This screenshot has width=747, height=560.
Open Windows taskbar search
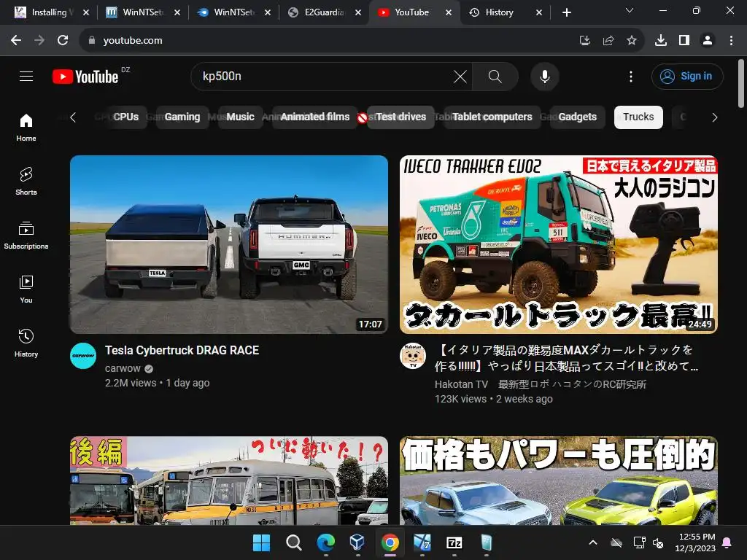(x=293, y=542)
